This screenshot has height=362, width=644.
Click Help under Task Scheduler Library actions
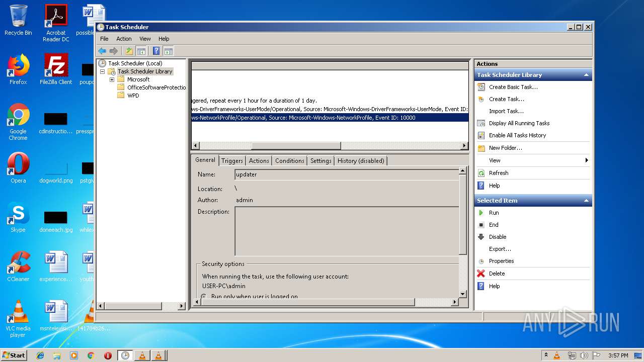(x=495, y=186)
